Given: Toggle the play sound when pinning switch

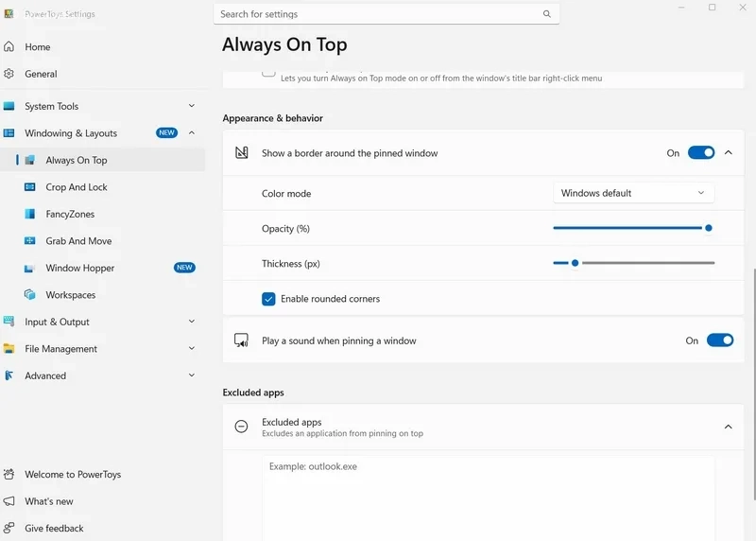Looking at the screenshot, I should 720,340.
